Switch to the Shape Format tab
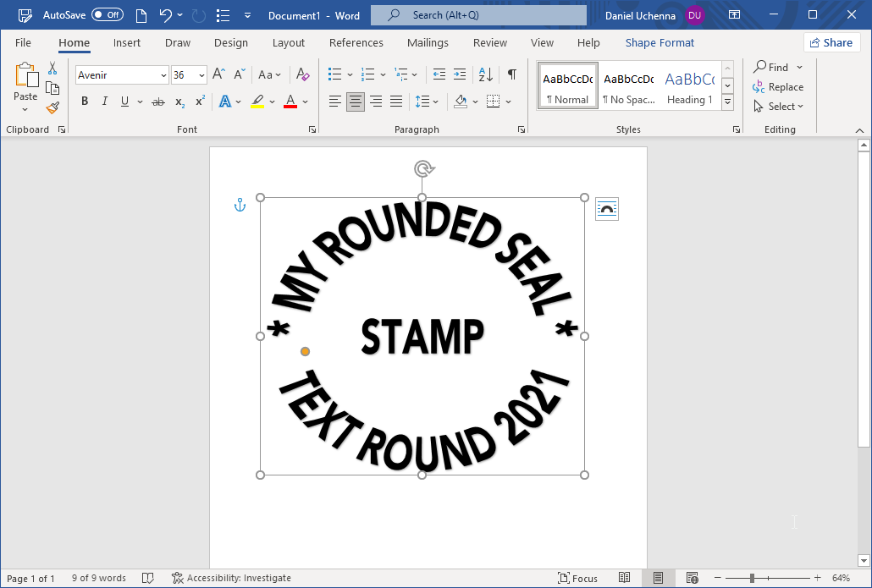 tap(660, 42)
